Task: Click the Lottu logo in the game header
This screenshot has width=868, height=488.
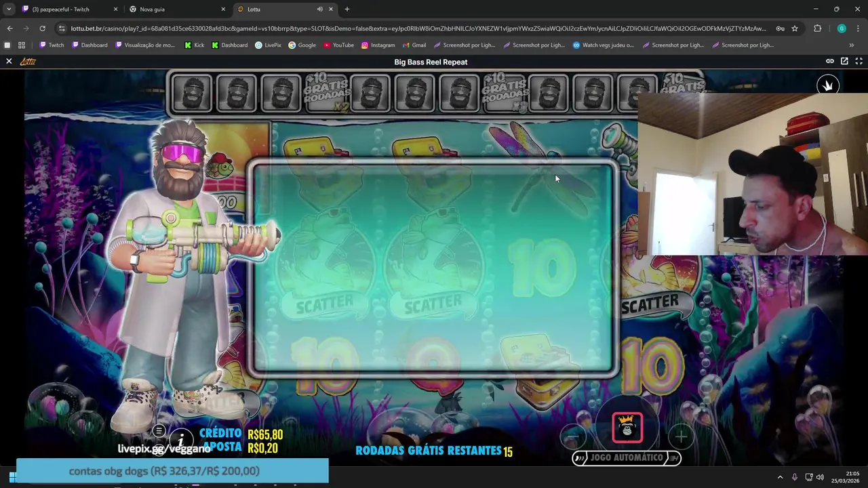Action: coord(28,62)
